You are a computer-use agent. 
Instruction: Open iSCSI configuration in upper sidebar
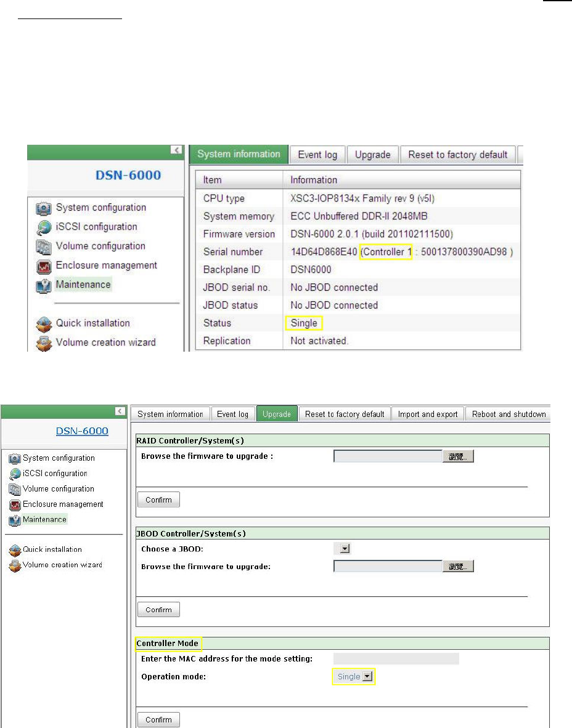click(97, 227)
